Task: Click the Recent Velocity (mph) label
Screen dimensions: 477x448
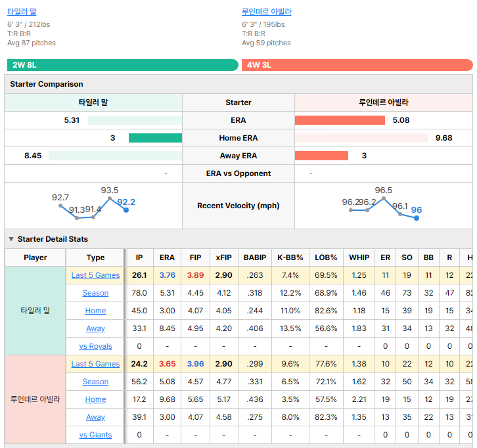Action: tap(238, 206)
